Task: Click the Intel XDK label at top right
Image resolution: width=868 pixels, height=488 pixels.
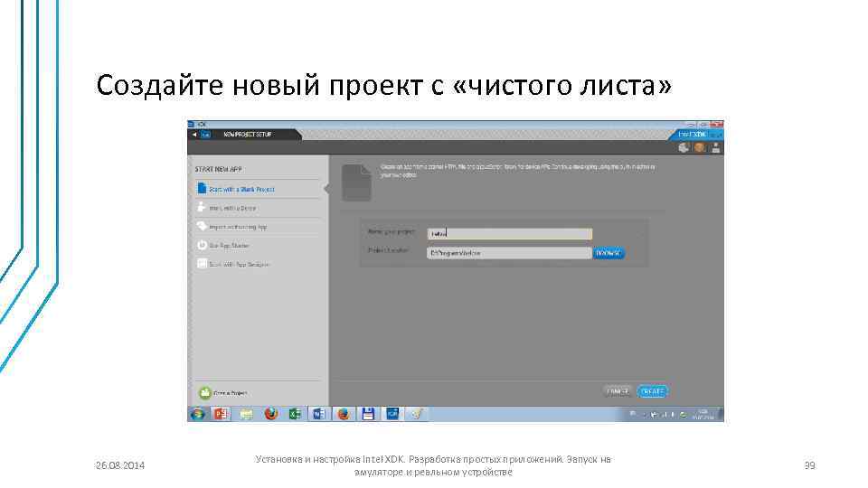Action: point(692,135)
